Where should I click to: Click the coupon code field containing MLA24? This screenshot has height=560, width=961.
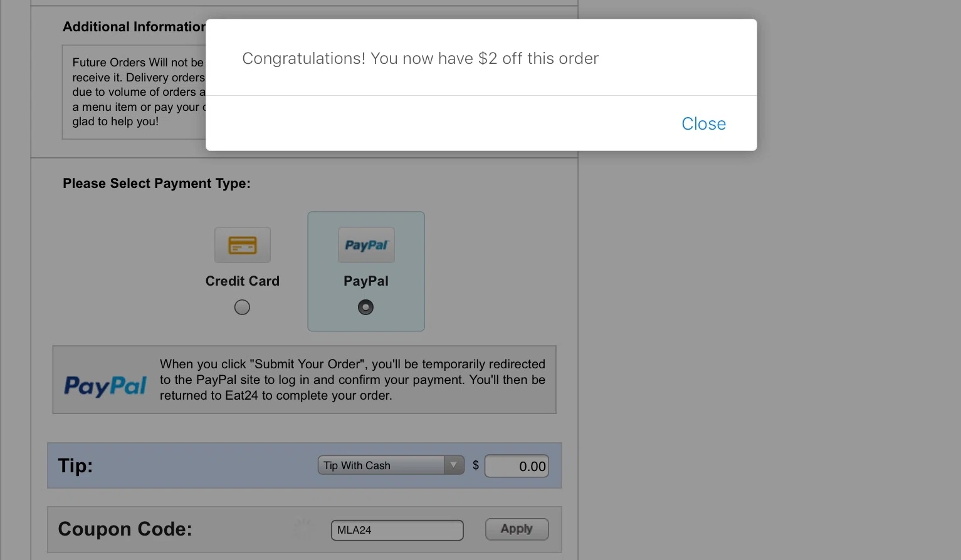pyautogui.click(x=397, y=530)
